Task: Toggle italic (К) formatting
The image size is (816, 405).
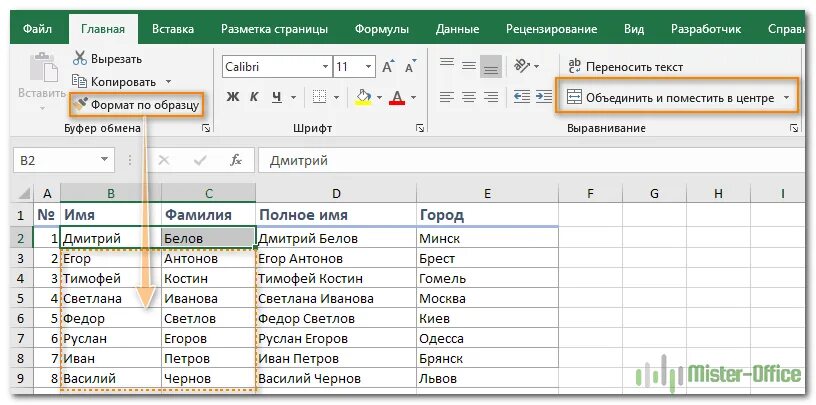Action: point(254,97)
